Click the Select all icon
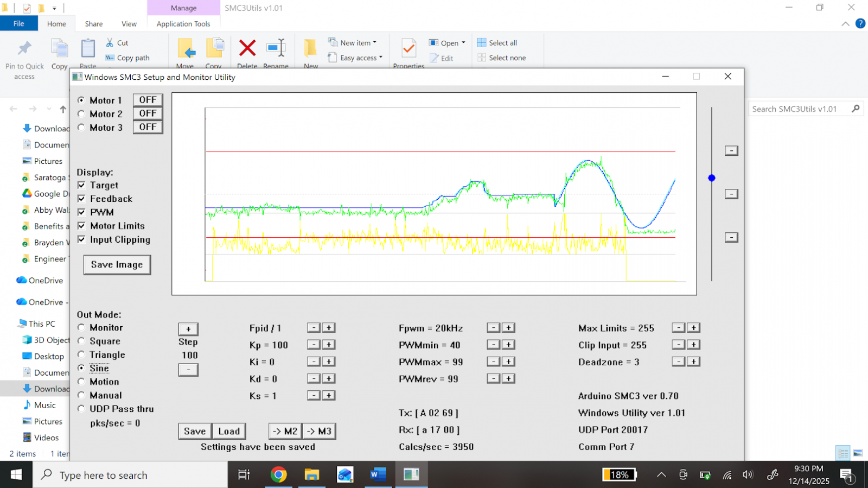 click(x=482, y=43)
